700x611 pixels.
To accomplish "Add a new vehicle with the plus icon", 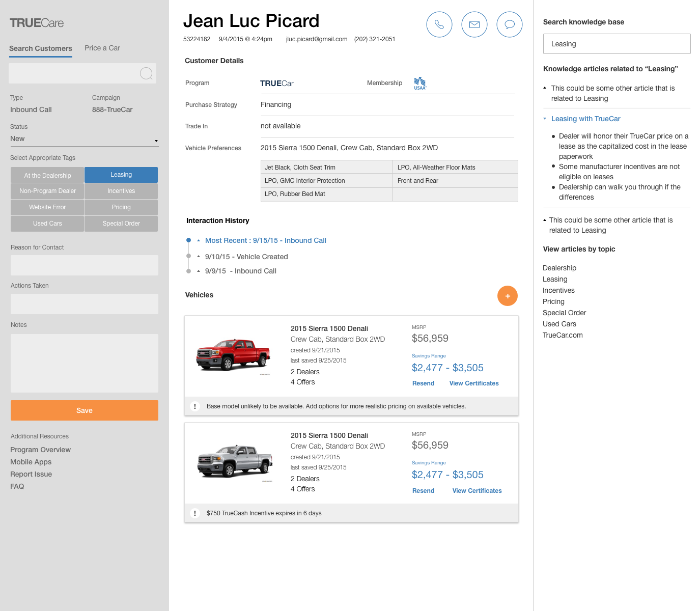I will coord(507,295).
